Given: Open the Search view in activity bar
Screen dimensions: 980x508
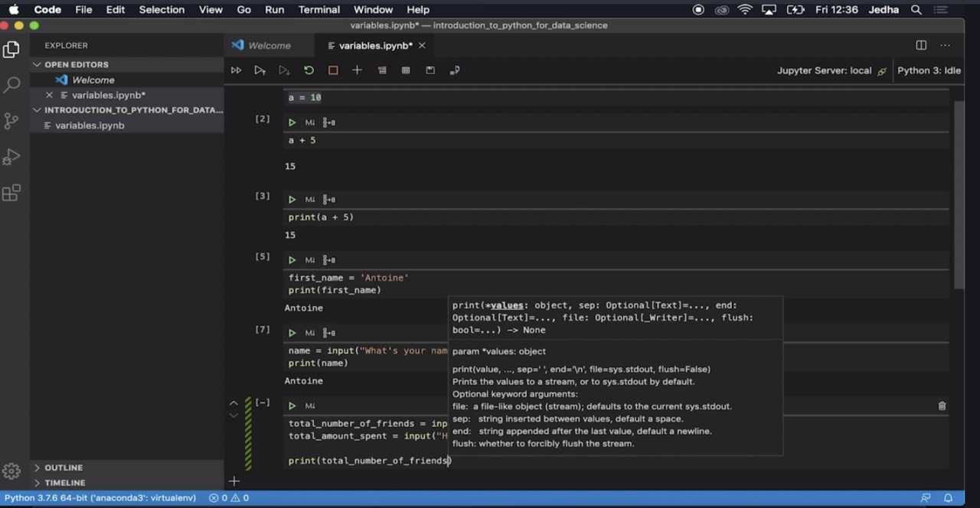Looking at the screenshot, I should pyautogui.click(x=11, y=85).
